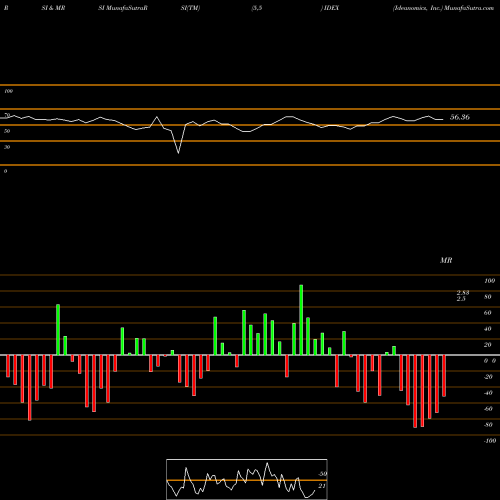Click the 40 label on the MR axis
This screenshot has height=500, width=500.
tap(488, 329)
